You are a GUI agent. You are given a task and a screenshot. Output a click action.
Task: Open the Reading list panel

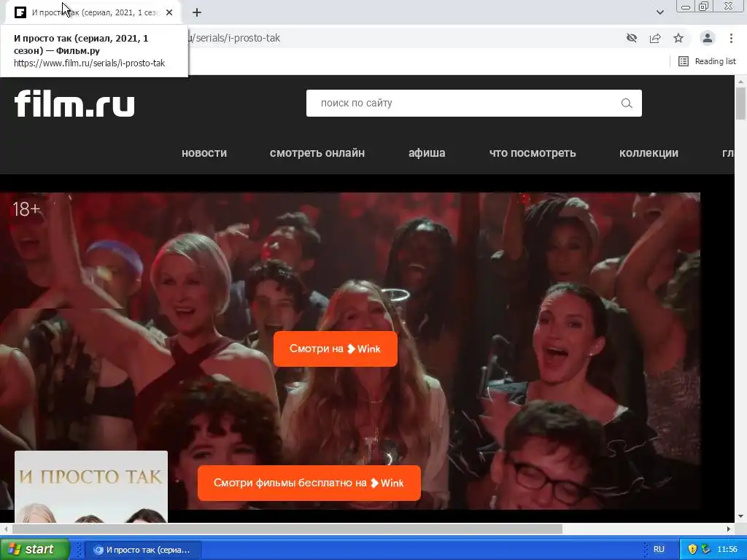click(707, 61)
